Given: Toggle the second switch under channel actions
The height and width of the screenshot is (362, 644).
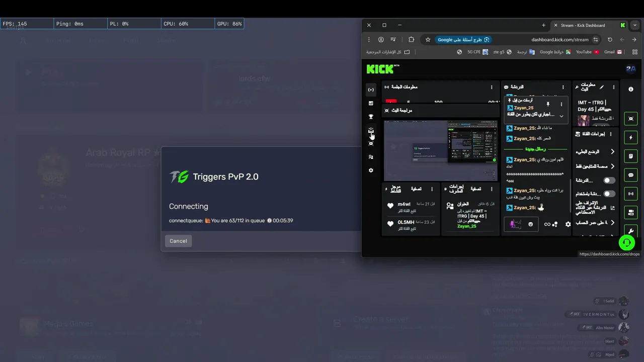Looking at the screenshot, I should [x=609, y=194].
